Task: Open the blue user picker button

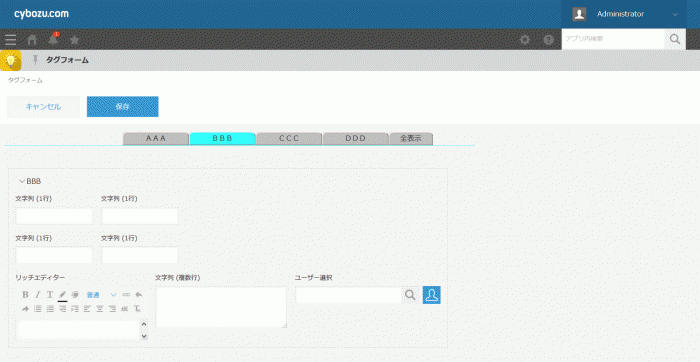Action: (432, 295)
